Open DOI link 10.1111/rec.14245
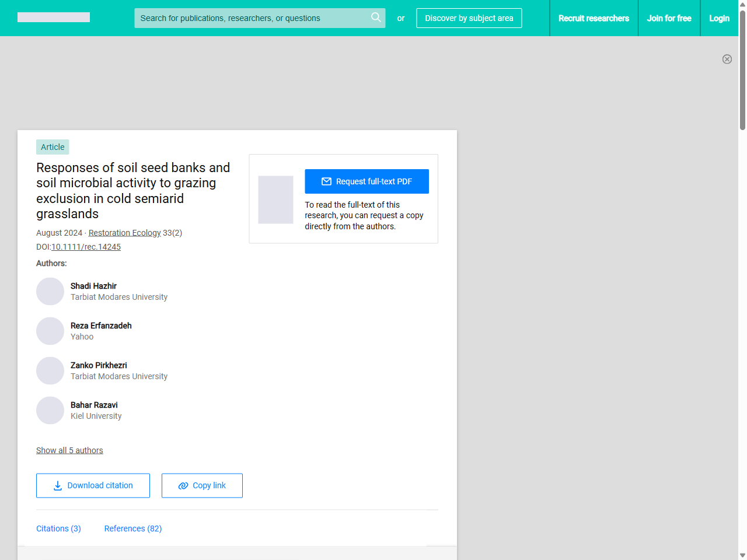The height and width of the screenshot is (560, 747). click(x=86, y=247)
